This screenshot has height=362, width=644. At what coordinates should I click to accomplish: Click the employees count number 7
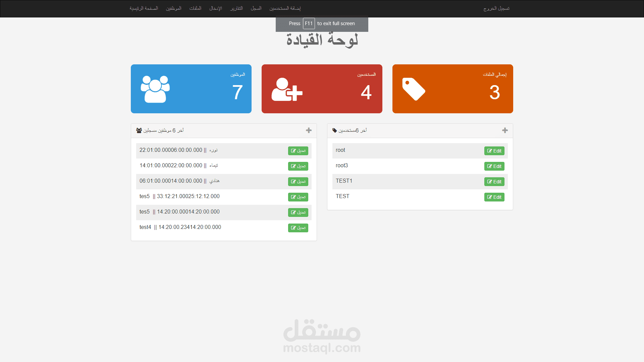[237, 92]
